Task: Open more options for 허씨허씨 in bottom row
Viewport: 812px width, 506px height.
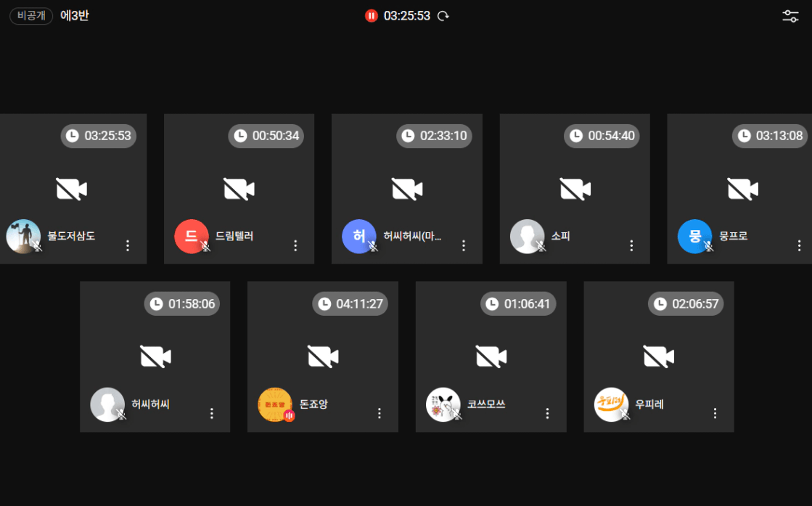Action: [x=212, y=413]
